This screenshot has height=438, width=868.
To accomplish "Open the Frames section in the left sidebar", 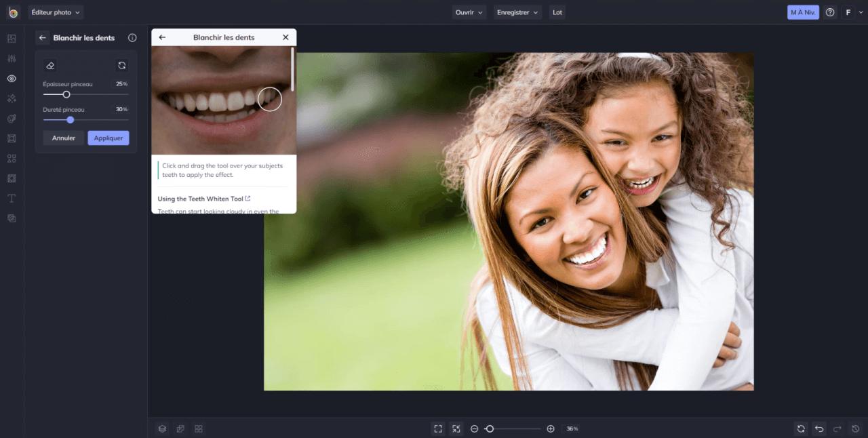I will click(x=12, y=138).
